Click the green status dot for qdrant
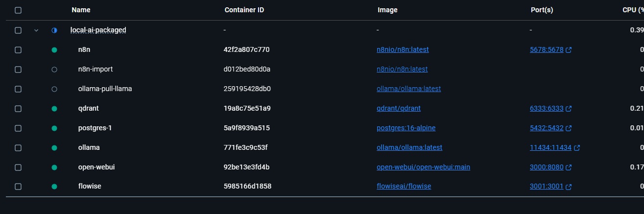 pyautogui.click(x=54, y=109)
